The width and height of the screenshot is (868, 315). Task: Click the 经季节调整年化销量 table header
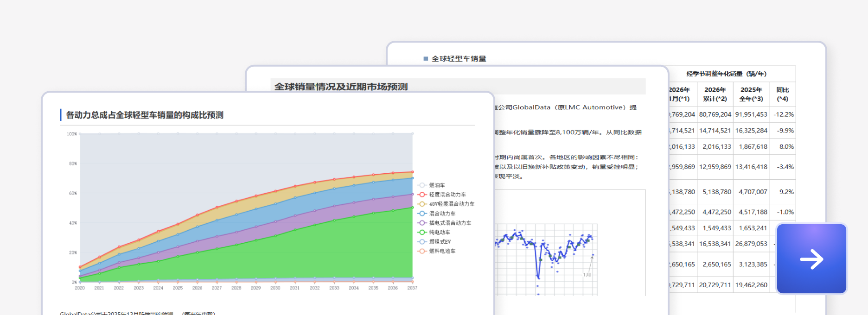726,74
